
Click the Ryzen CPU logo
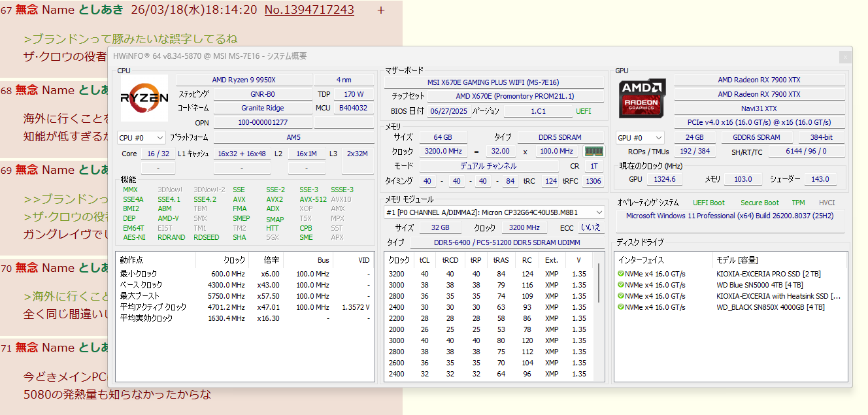tap(144, 98)
